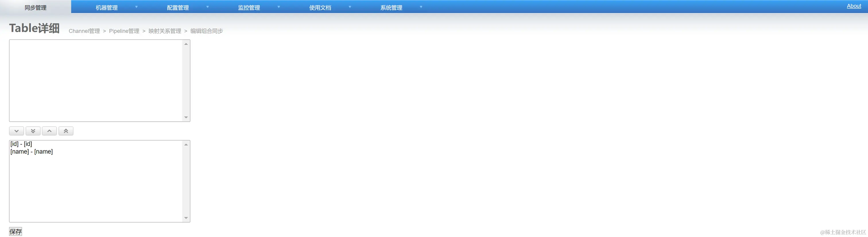Image resolution: width=868 pixels, height=237 pixels.
Task: Click lower list box scrollbar down arrow
Action: 186,218
